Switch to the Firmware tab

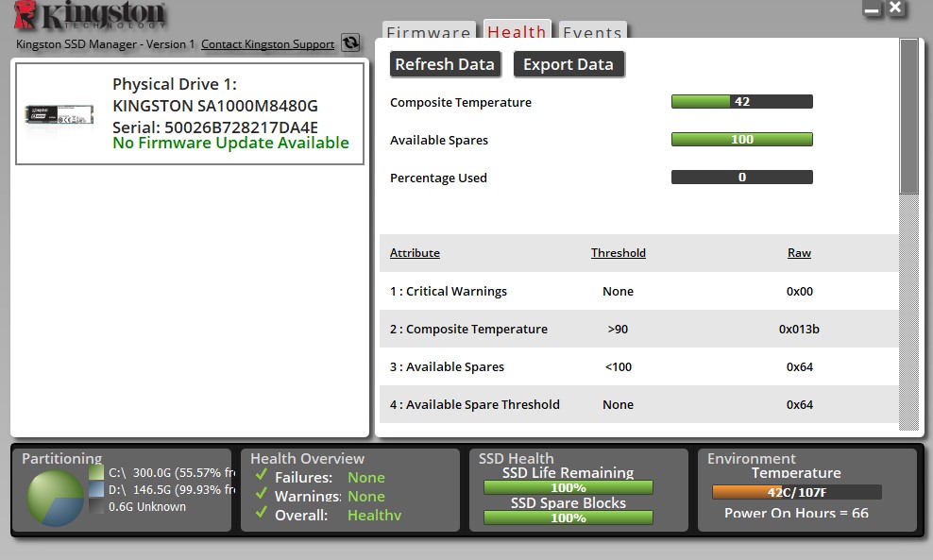point(429,31)
